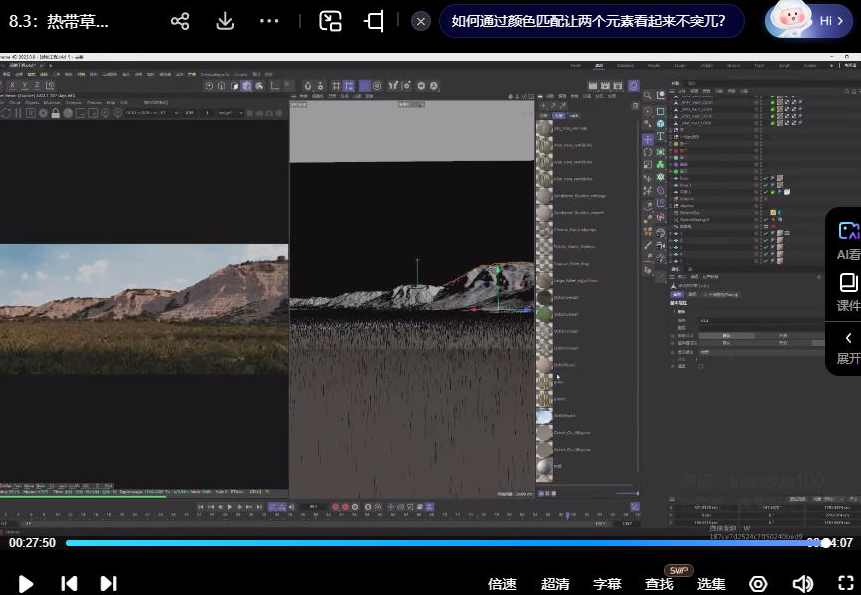Click the 查找 find button with SVIP badge
Image resolution: width=861 pixels, height=595 pixels.
click(659, 583)
